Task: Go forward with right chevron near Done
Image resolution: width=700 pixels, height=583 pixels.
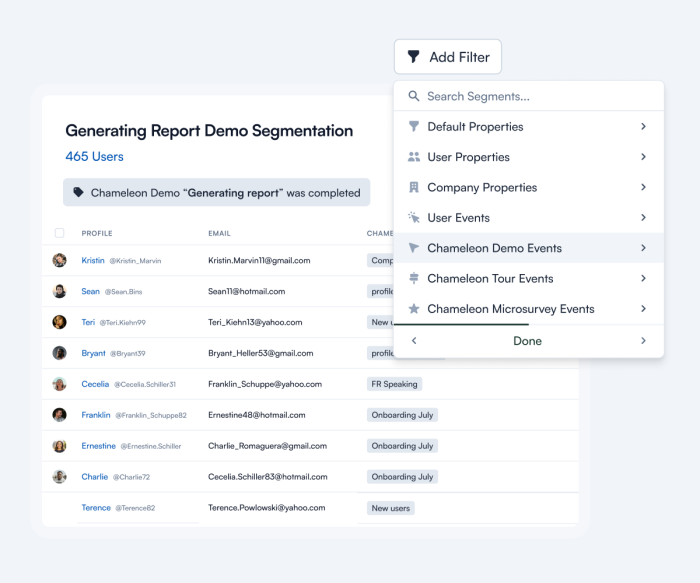Action: (x=643, y=341)
